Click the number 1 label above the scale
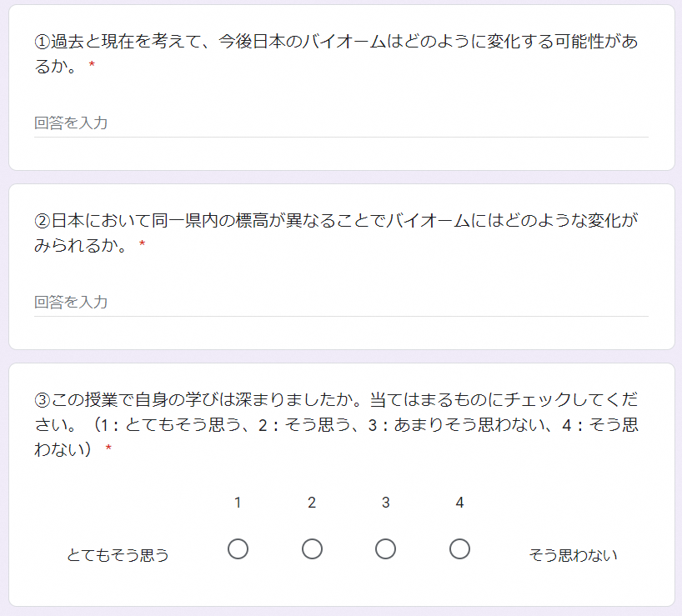Image resolution: width=682 pixels, height=616 pixels. click(238, 503)
